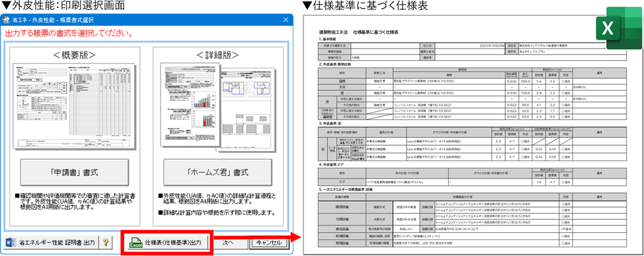Click the ×不適合 result in 換気設備 row
This screenshot has width=644, height=256.
pyautogui.click(x=566, y=229)
